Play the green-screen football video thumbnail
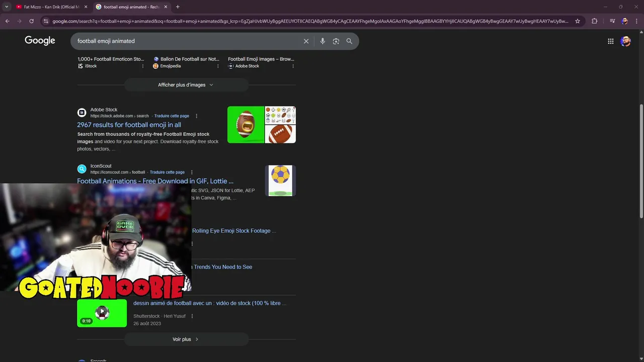This screenshot has width=644, height=362. pyautogui.click(x=102, y=313)
